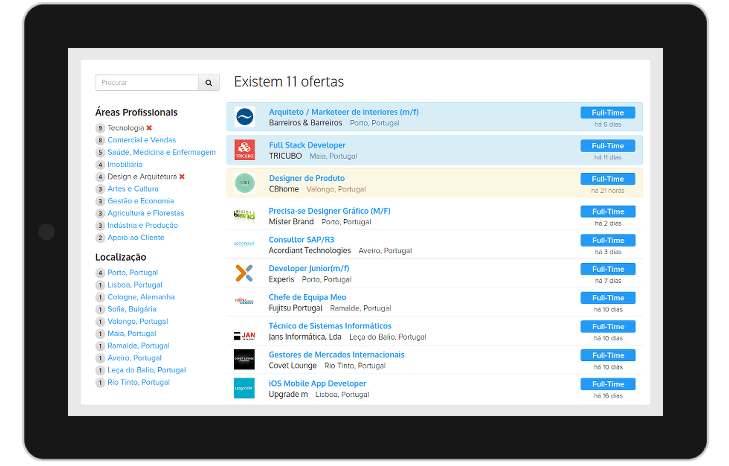Screen dimensions: 729x466
Task: Open Chefe de Equipa Meo listing
Action: 307,297
